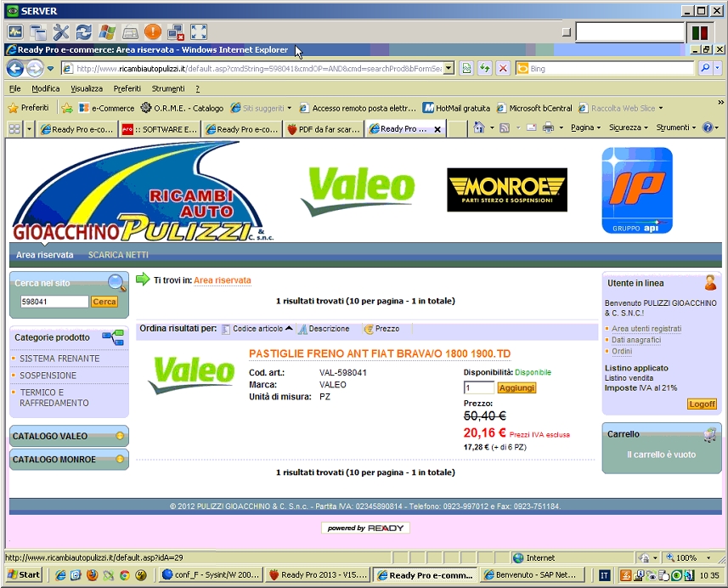The height and width of the screenshot is (588, 728).
Task: Click the RSS feeds icon
Action: [x=505, y=127]
